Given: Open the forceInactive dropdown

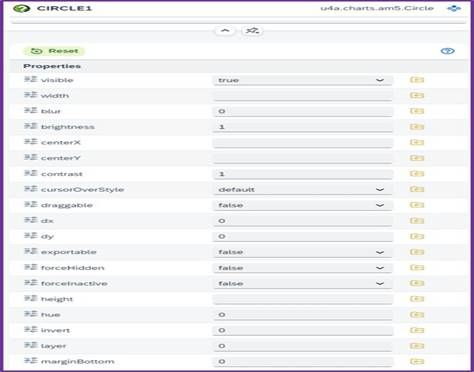Looking at the screenshot, I should click(x=303, y=284).
